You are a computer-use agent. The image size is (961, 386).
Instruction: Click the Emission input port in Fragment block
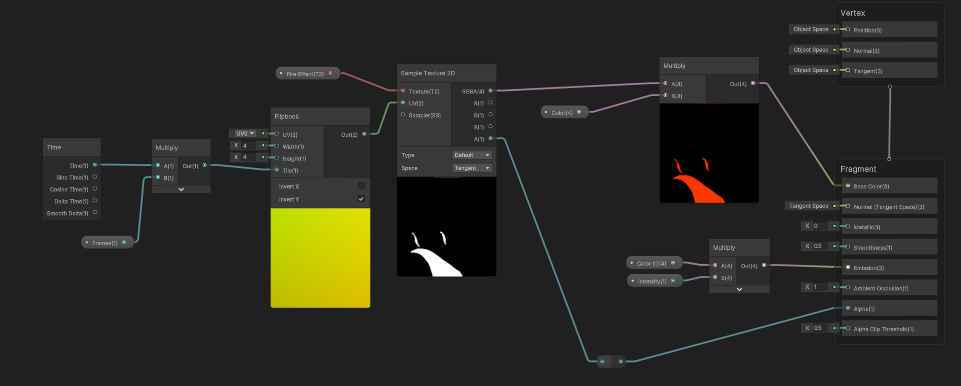point(848,267)
